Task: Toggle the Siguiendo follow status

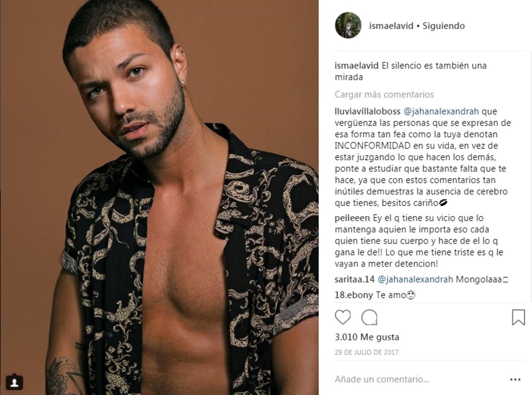Action: tap(444, 26)
